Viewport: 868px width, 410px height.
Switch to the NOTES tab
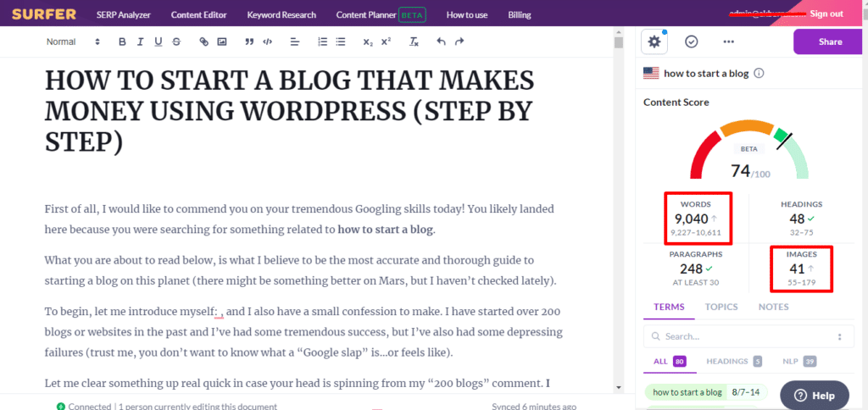coord(773,307)
